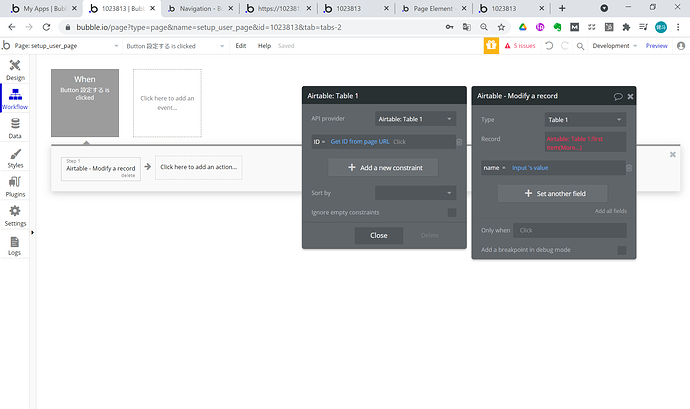Open the Button is clicked workflow selector dropdown
The height and width of the screenshot is (409, 690).
click(x=175, y=46)
